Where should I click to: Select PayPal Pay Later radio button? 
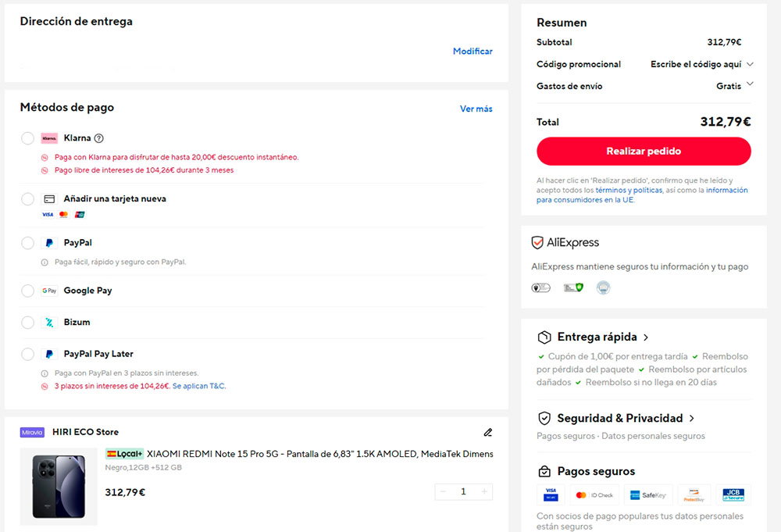[27, 354]
